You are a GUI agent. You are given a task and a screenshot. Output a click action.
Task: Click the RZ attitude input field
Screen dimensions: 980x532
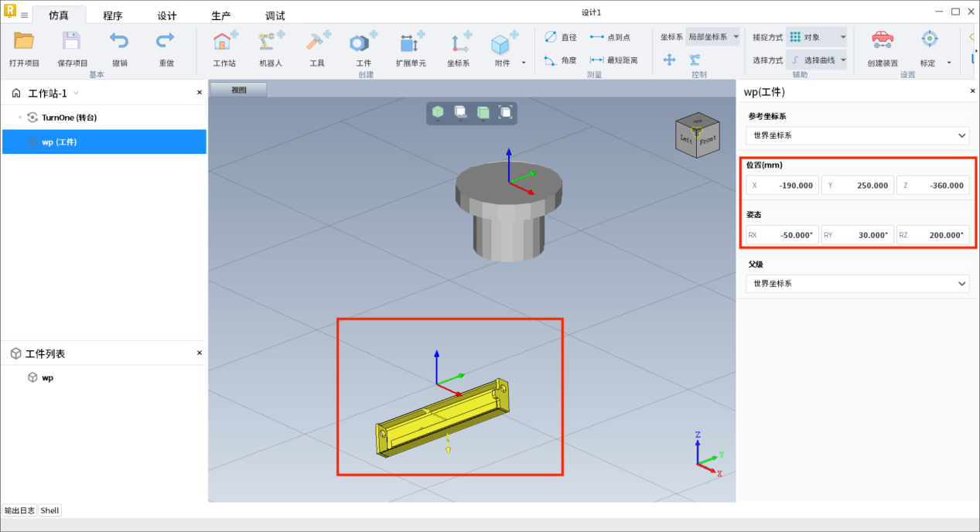pyautogui.click(x=933, y=235)
